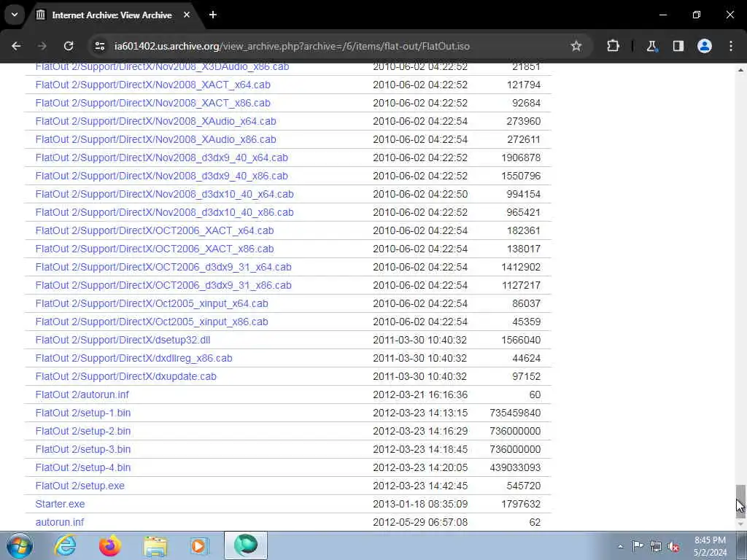Click the muted volume tray icon

pos(673,546)
